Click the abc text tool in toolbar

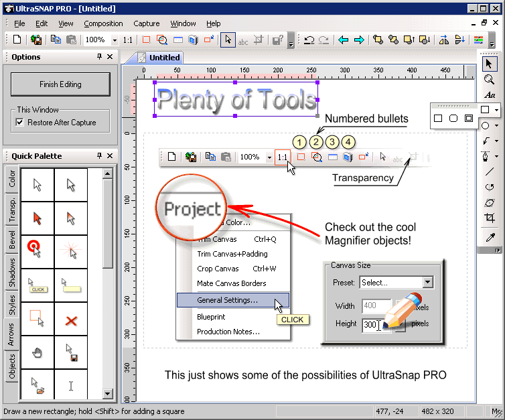coord(243,42)
